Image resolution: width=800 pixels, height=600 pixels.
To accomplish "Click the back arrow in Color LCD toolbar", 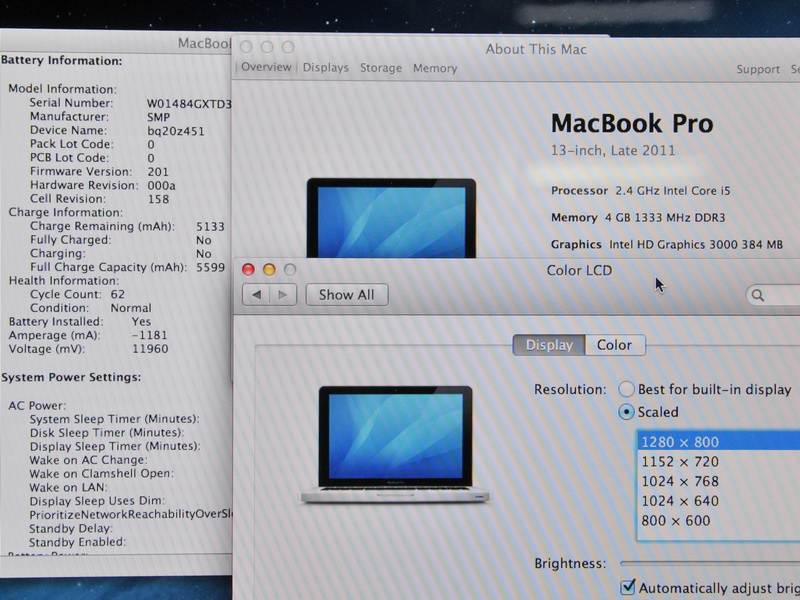I will [x=256, y=295].
